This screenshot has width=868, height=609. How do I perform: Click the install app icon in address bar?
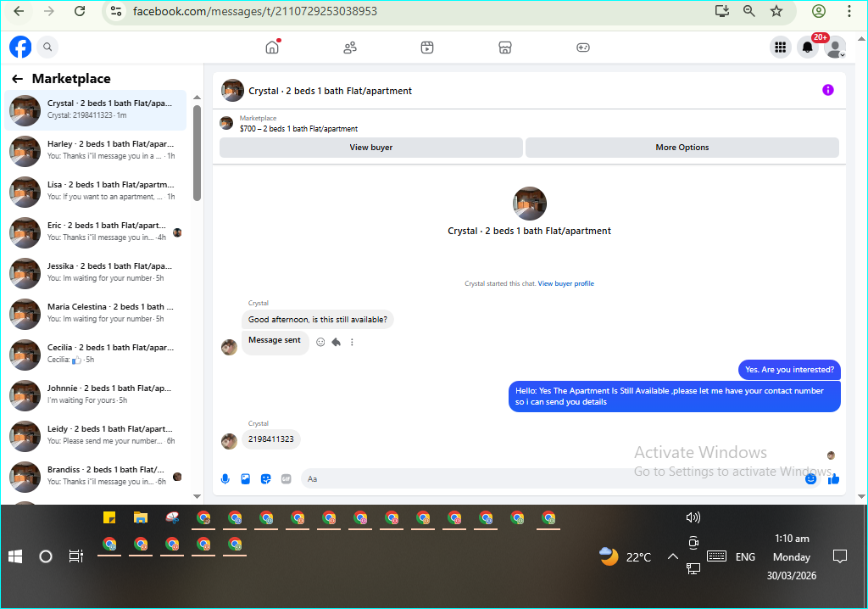[x=722, y=11]
